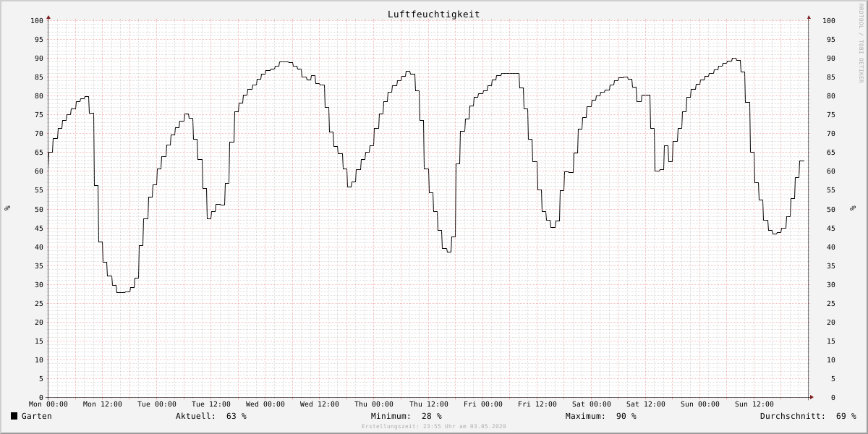
Task: Click the Tue 12:00 time axis label
Action: point(211,404)
